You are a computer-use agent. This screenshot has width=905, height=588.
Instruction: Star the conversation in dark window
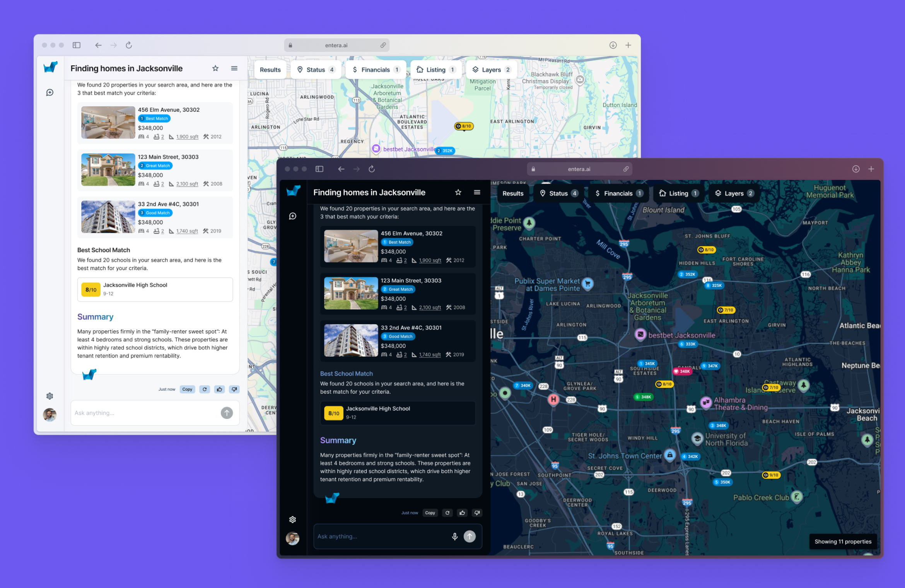pos(458,192)
